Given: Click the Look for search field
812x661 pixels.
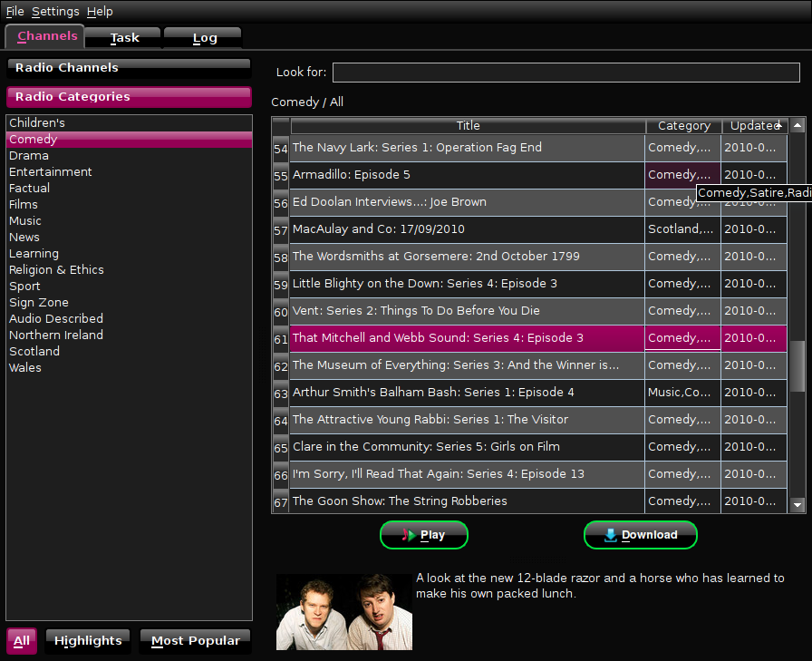Looking at the screenshot, I should click(x=566, y=73).
